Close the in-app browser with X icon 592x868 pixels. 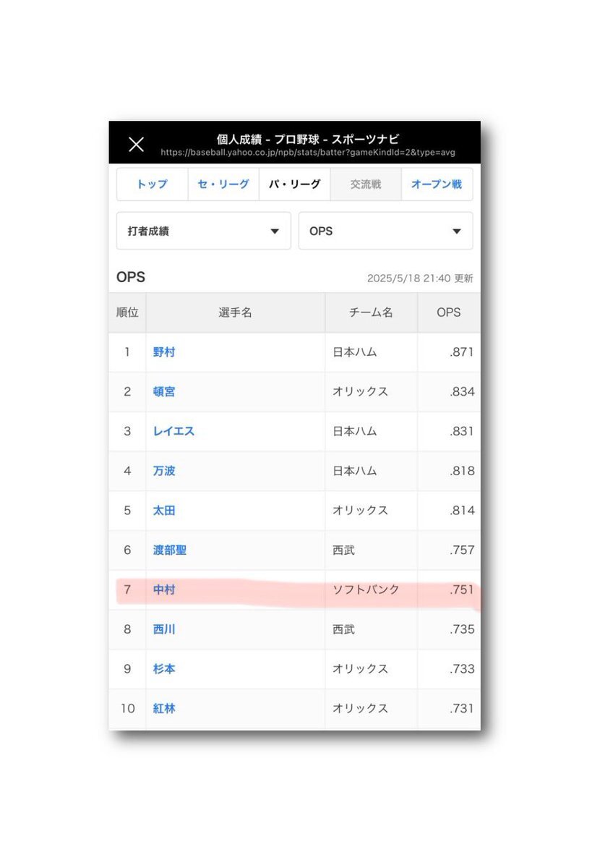click(136, 144)
